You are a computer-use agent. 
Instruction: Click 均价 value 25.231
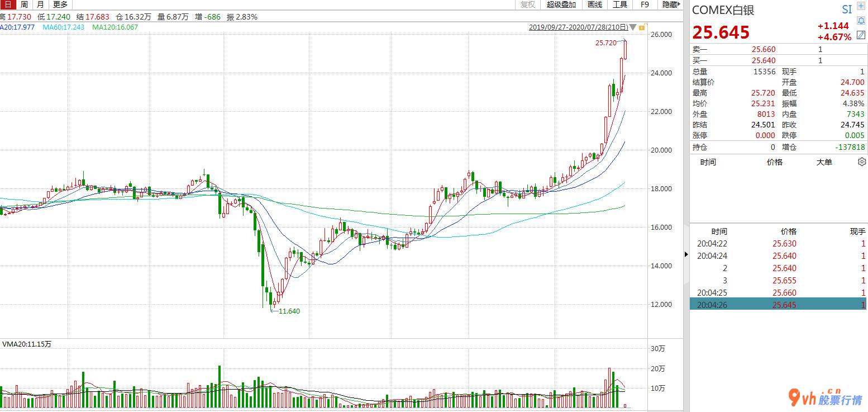tap(763, 103)
